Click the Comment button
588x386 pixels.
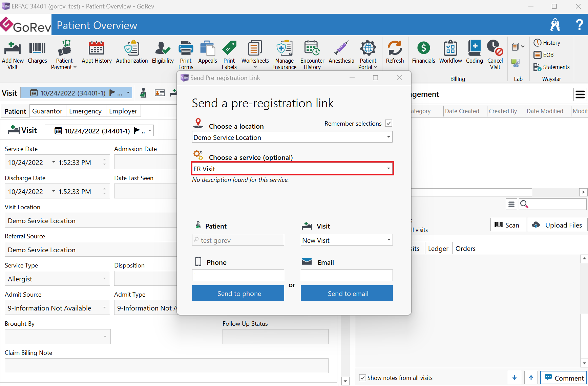coord(564,378)
